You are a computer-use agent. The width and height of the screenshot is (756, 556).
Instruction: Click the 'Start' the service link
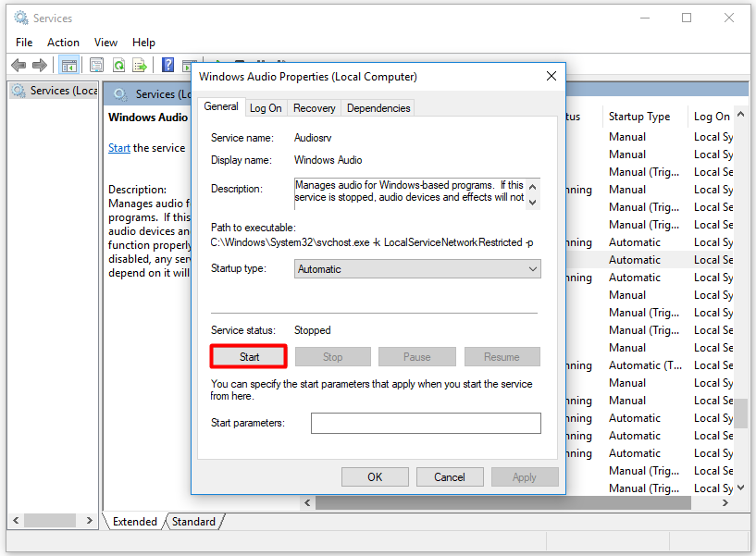(x=119, y=148)
